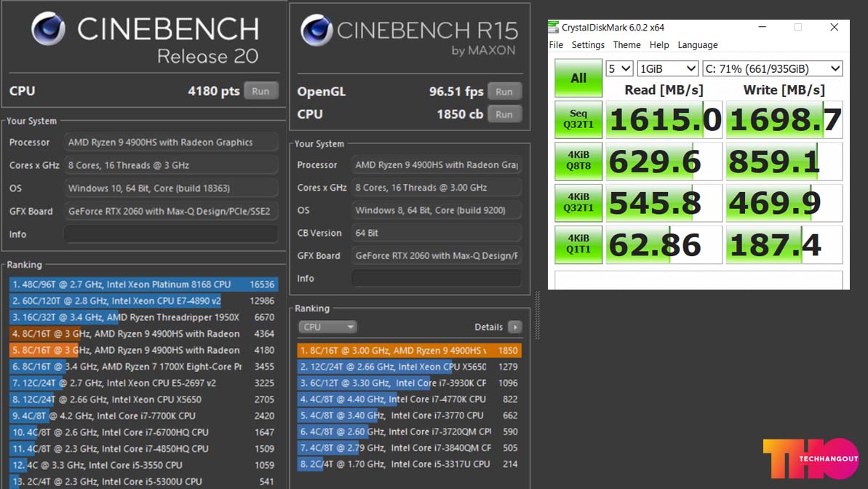Select the Xeon E7-4890 v2 ranking row
Image resolution: width=868 pixels, height=489 pixels.
click(x=143, y=301)
